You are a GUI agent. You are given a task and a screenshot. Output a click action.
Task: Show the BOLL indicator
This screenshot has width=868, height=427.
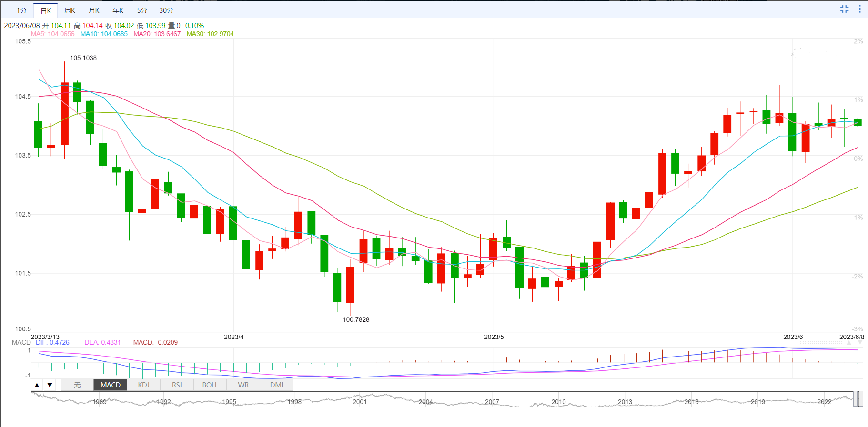(210, 385)
